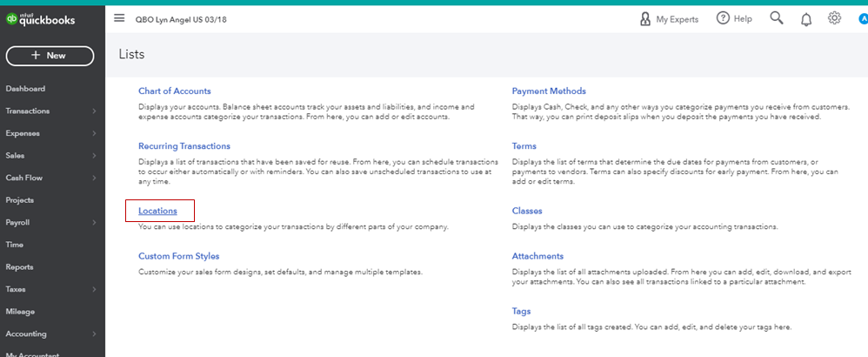
Task: Expand the Payroll sidebar submenu arrow
Action: click(x=94, y=222)
